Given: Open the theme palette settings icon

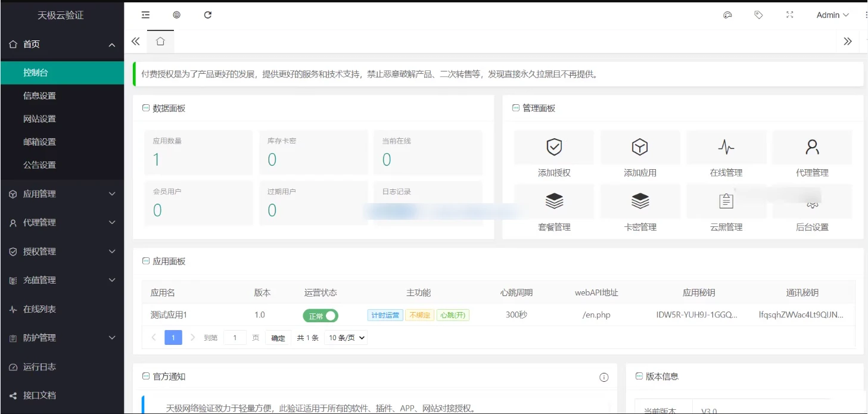Looking at the screenshot, I should coord(727,15).
